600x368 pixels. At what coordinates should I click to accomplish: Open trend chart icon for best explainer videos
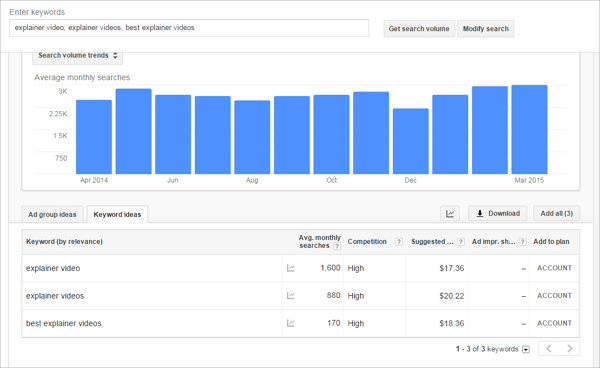click(x=291, y=323)
